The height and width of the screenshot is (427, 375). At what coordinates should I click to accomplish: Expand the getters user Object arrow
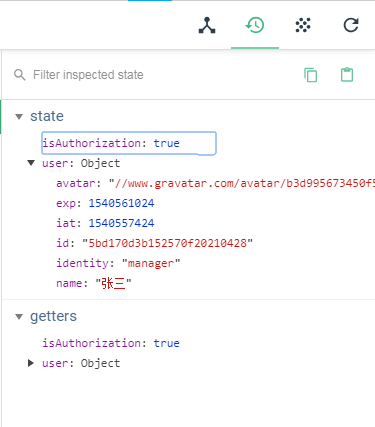[x=31, y=363]
